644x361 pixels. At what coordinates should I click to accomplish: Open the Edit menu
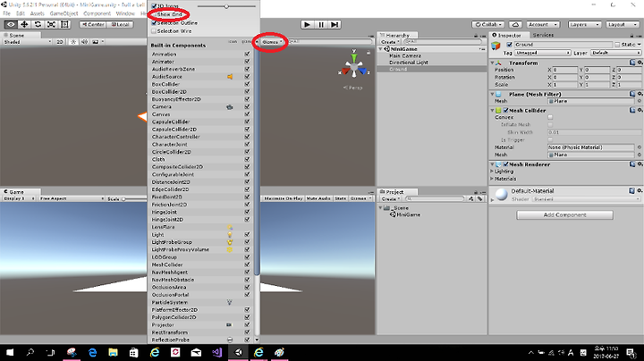click(21, 13)
